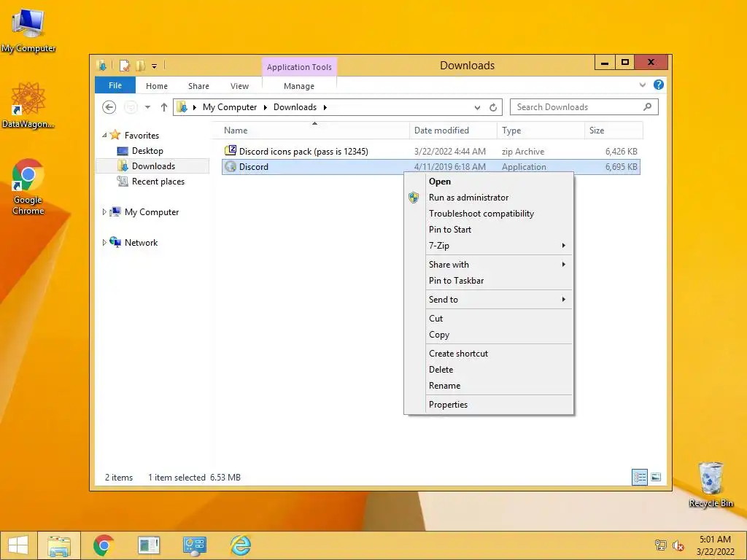Click the zip archive file icon
Screen dimensions: 747x560
(x=231, y=151)
